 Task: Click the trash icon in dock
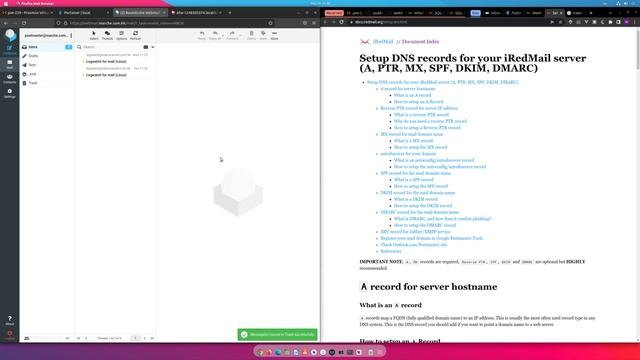point(371,352)
